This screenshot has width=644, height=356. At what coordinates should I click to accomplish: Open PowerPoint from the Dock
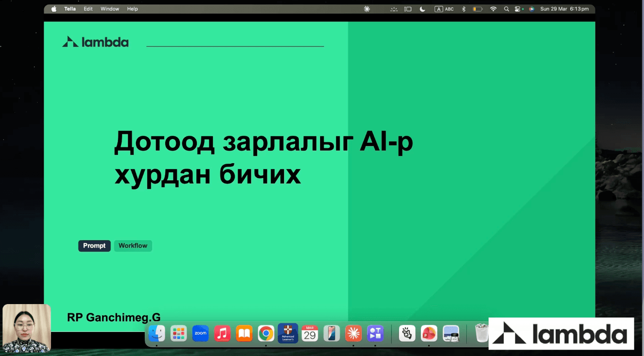[x=429, y=333]
